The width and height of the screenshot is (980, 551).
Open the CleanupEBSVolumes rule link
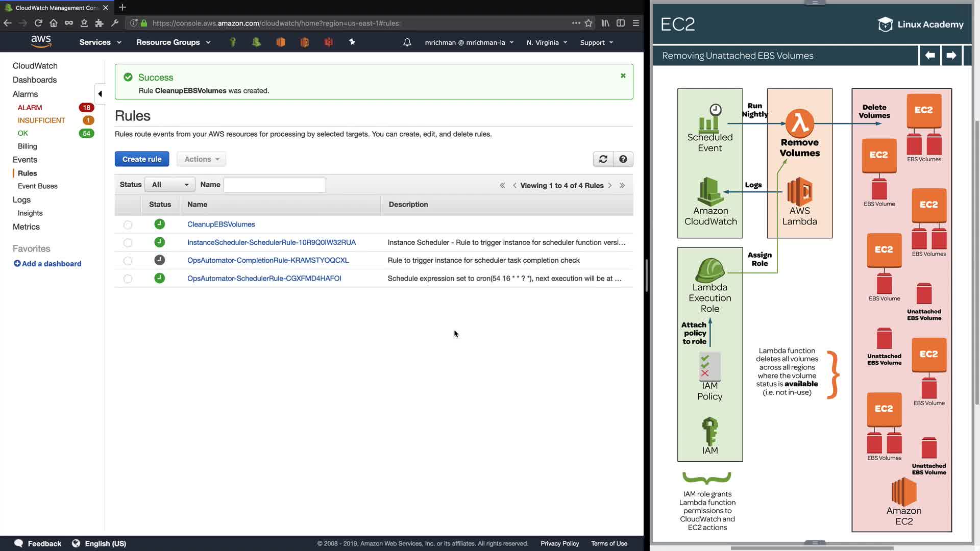coord(221,224)
